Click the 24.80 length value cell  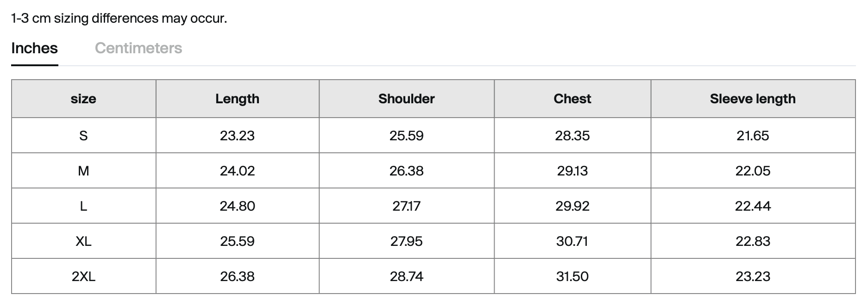(x=237, y=206)
